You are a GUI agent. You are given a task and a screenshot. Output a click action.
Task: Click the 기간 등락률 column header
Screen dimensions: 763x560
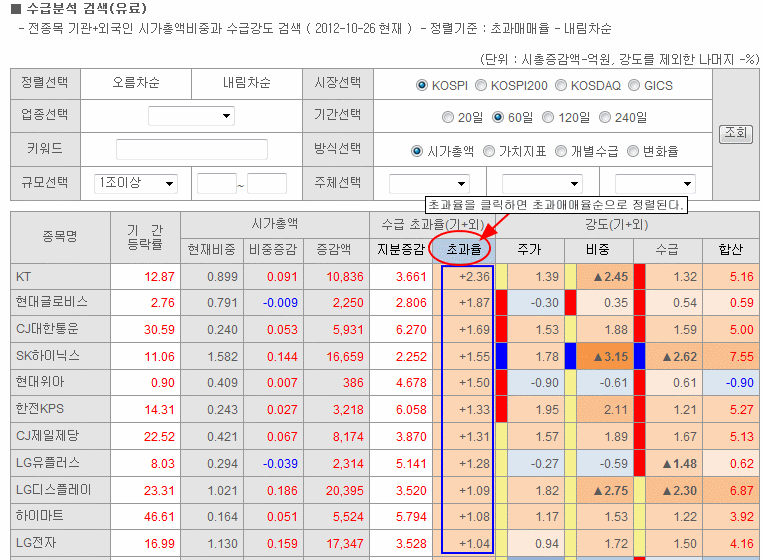click(x=145, y=237)
